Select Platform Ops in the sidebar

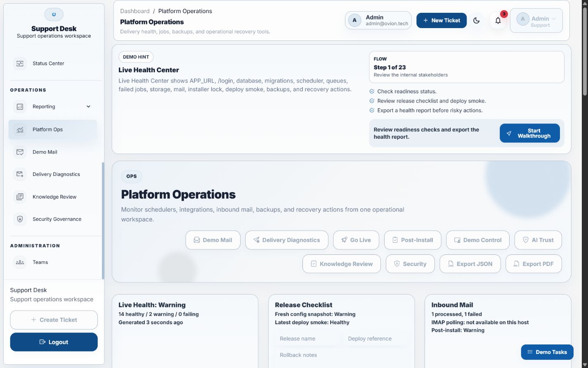[x=53, y=130]
